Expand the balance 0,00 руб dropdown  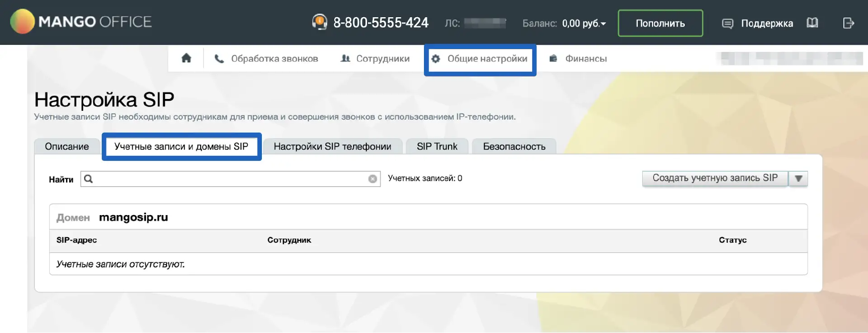coord(584,23)
